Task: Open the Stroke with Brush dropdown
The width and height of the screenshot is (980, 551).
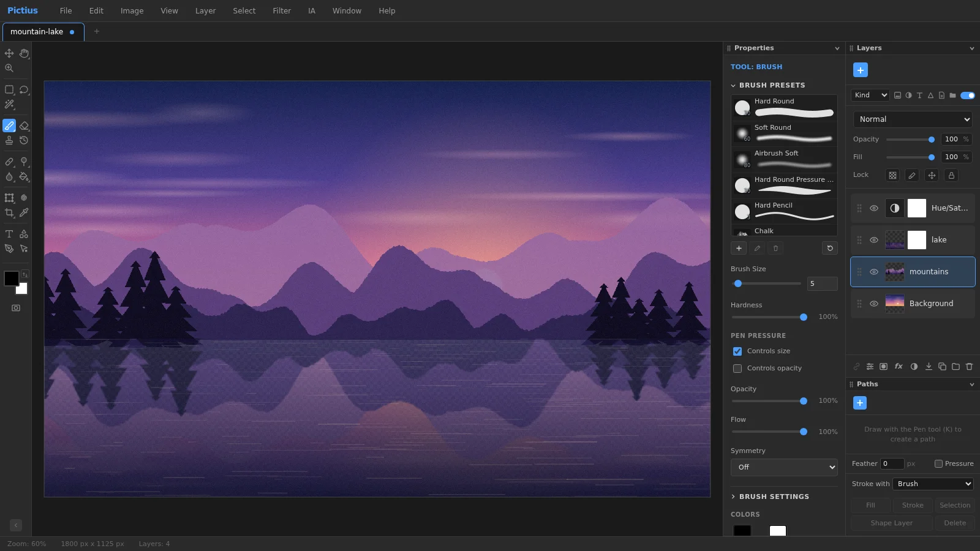Action: pos(933,484)
